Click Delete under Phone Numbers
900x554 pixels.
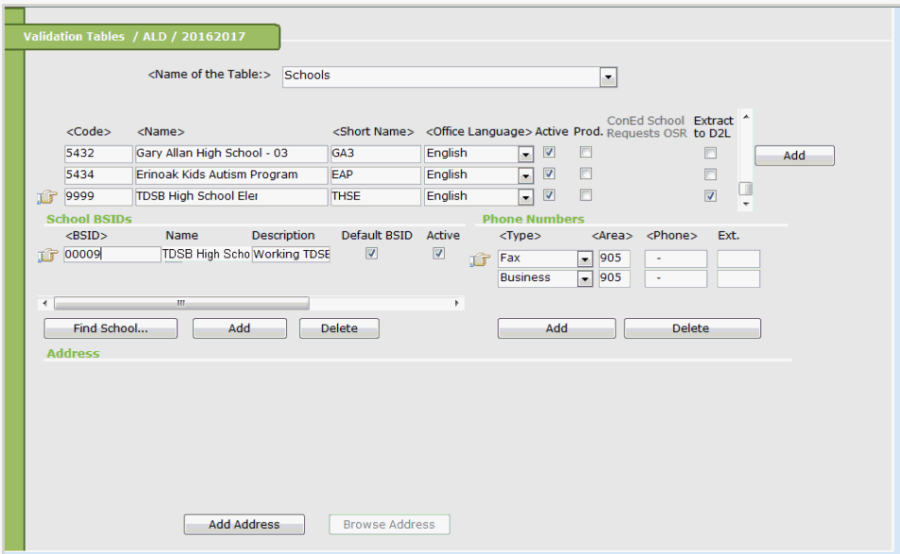[x=691, y=328]
